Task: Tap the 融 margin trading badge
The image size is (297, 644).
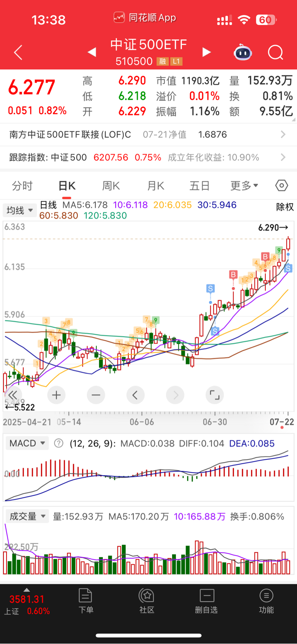Action: (x=162, y=61)
